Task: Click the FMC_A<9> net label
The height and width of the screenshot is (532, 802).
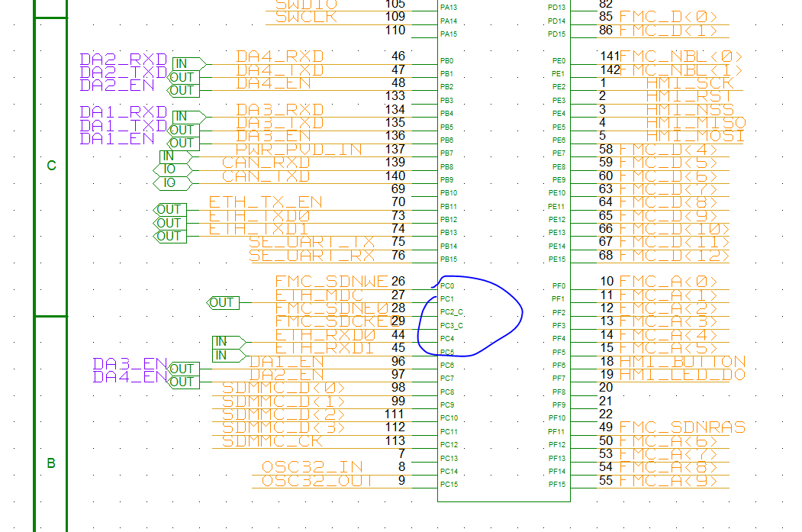Action: click(x=668, y=480)
